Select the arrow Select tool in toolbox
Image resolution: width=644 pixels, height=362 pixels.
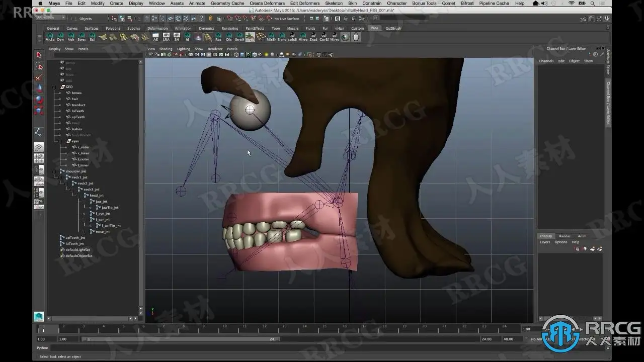pyautogui.click(x=39, y=55)
